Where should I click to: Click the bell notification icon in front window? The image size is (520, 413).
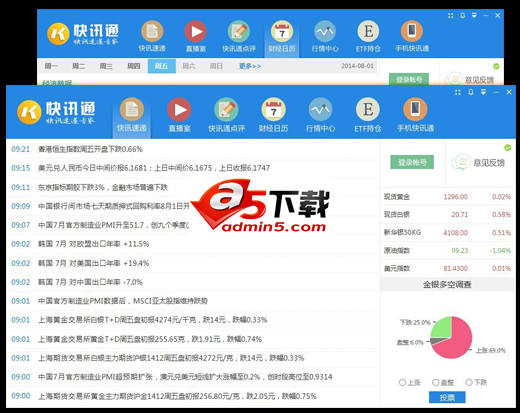coord(471,92)
